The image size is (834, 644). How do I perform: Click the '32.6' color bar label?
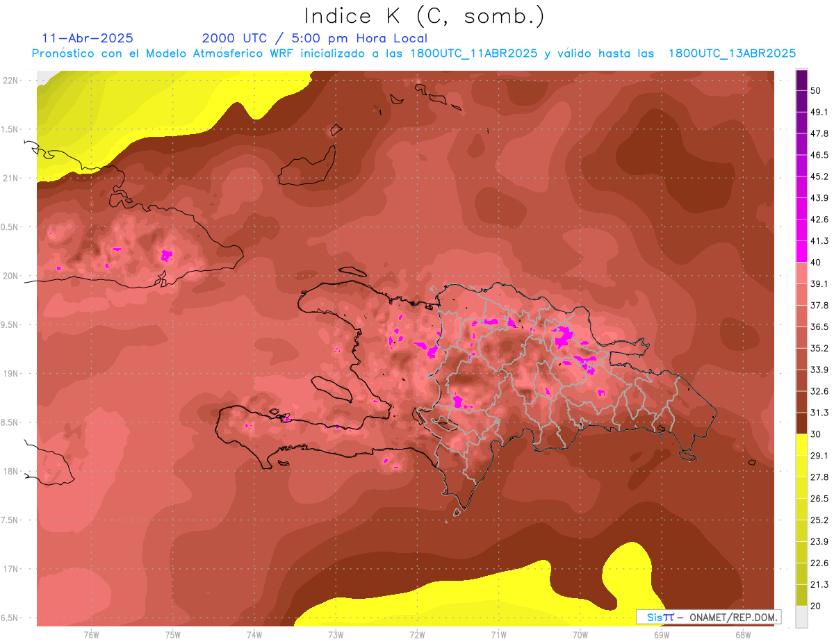pyautogui.click(x=819, y=391)
